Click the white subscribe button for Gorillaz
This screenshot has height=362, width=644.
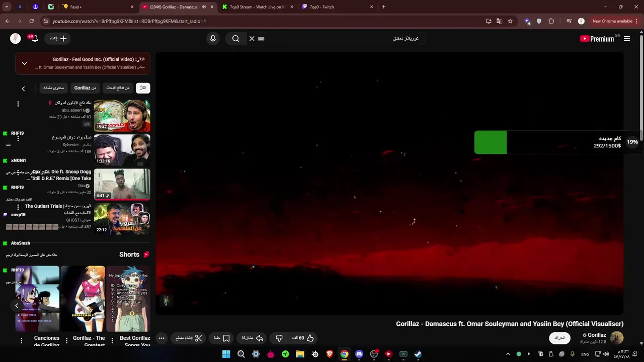(560, 338)
